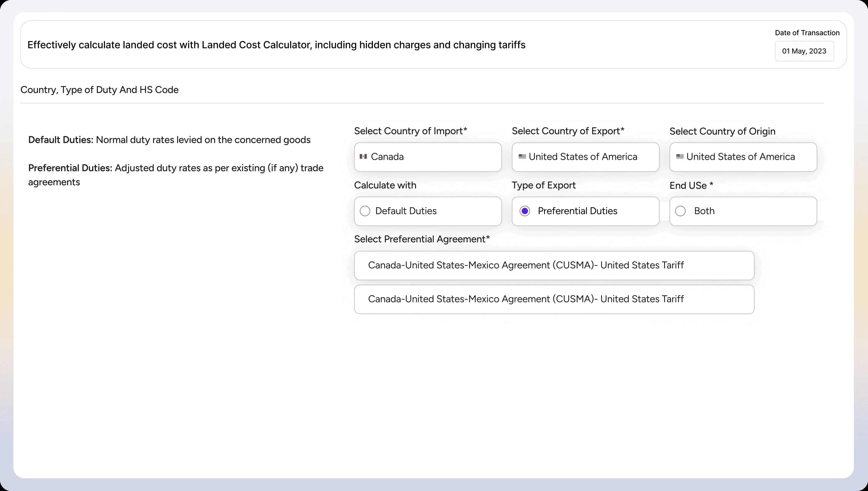Image resolution: width=868 pixels, height=491 pixels.
Task: Click the US flag icon in export field
Action: tap(523, 156)
